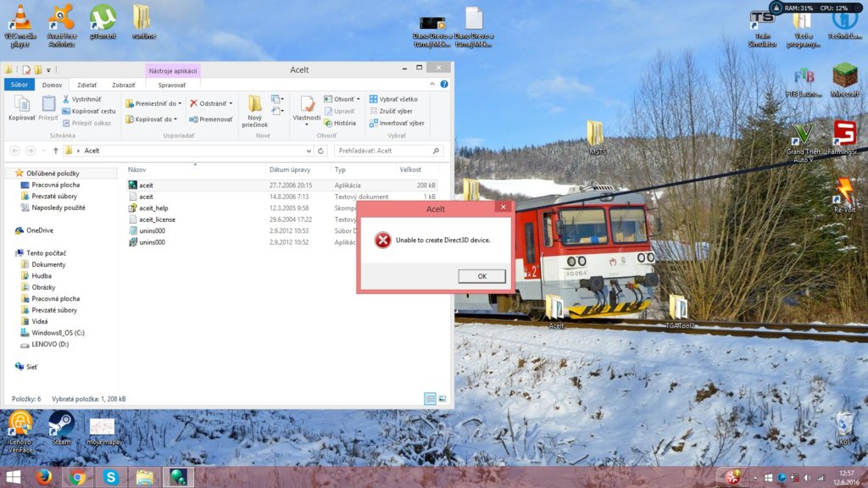Click the Skype icon in taskbar
Viewport: 868px width, 488px height.
click(x=111, y=477)
